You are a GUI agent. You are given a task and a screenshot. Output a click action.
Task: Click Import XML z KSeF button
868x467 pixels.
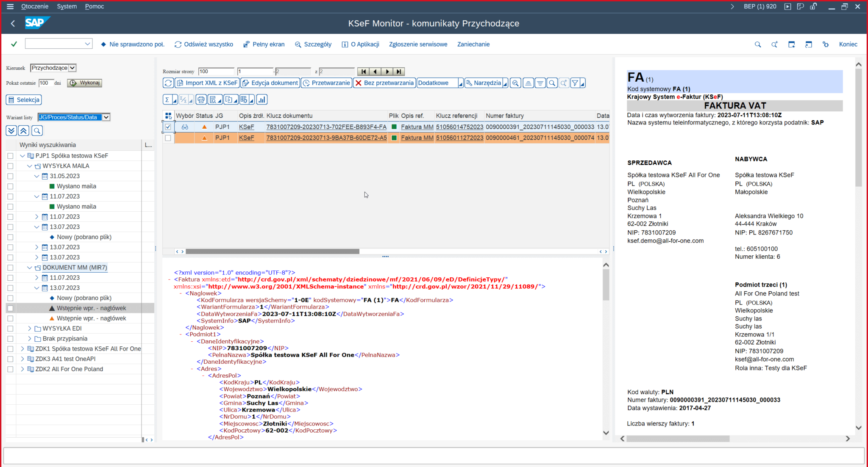(207, 83)
